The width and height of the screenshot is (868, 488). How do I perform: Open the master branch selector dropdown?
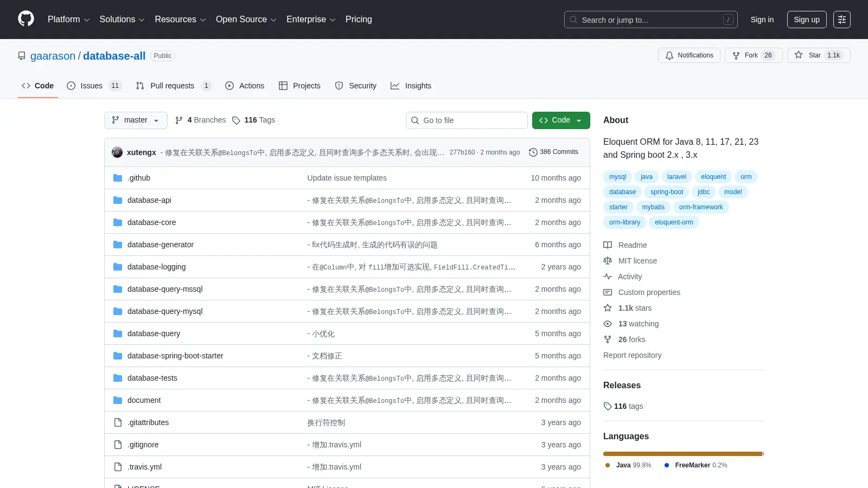coord(136,120)
